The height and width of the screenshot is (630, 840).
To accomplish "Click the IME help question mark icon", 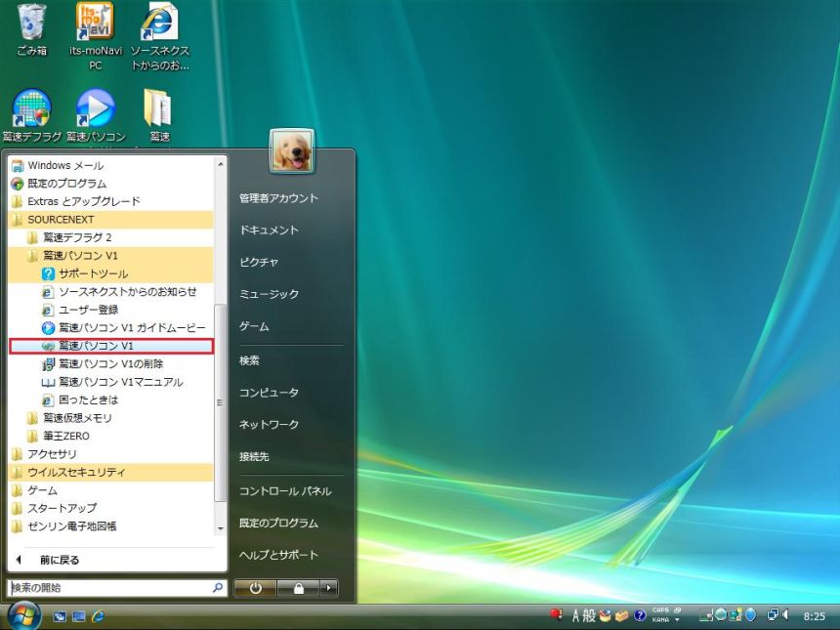I will (639, 616).
